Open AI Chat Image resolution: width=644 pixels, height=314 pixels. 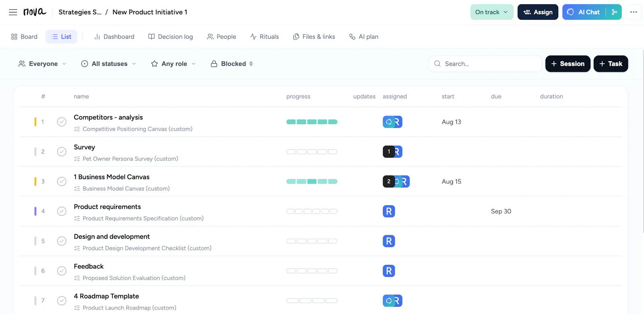click(584, 12)
